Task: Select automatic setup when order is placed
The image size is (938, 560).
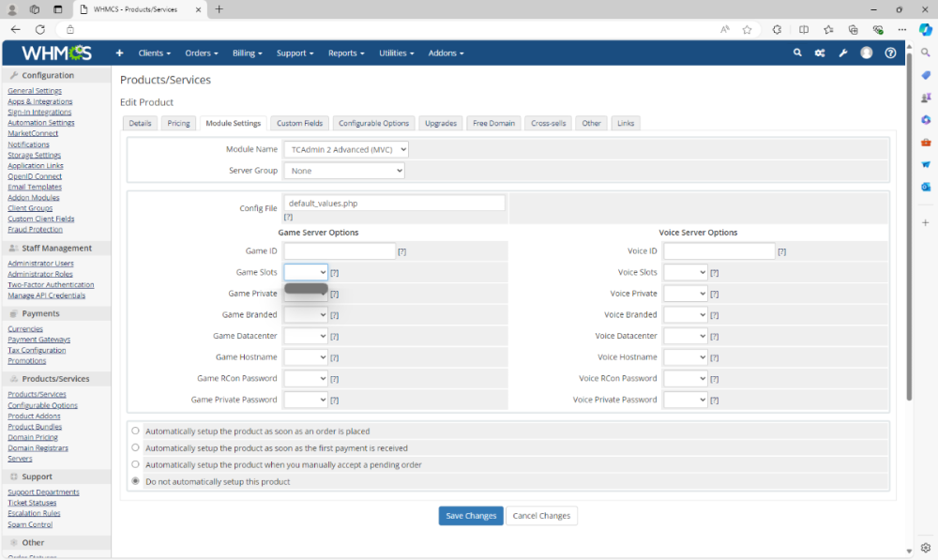Action: (x=136, y=431)
